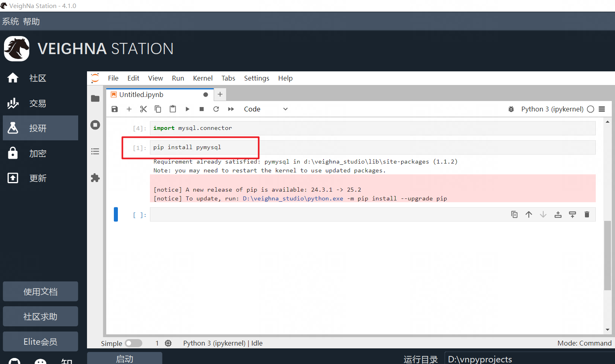Open the Settings menu

click(x=257, y=78)
